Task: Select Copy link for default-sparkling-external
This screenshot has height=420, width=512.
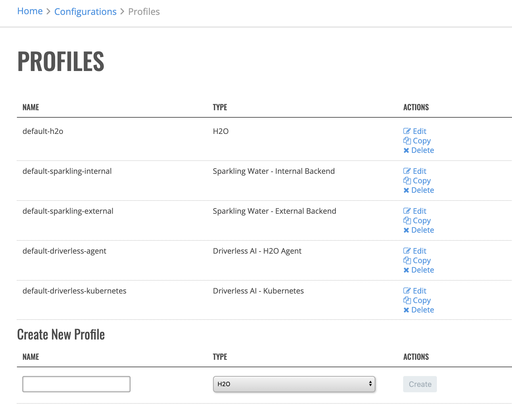Action: pyautogui.click(x=422, y=221)
